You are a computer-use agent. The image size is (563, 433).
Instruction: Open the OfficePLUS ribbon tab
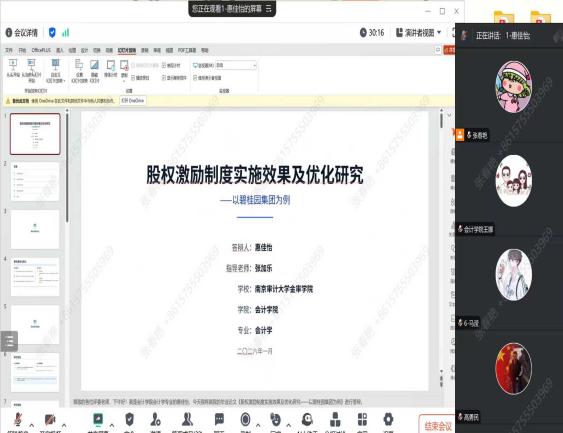coord(41,50)
